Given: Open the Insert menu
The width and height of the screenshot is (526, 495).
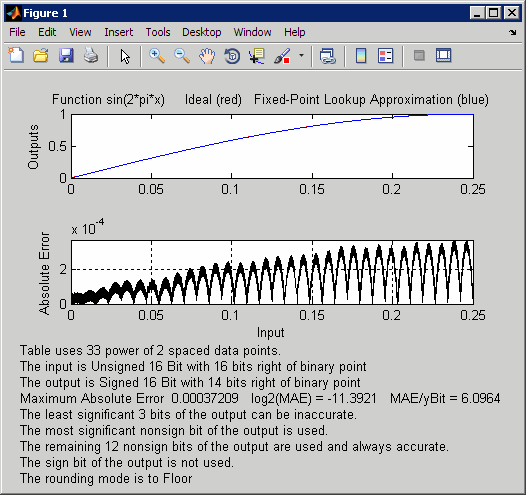Looking at the screenshot, I should click(x=118, y=32).
